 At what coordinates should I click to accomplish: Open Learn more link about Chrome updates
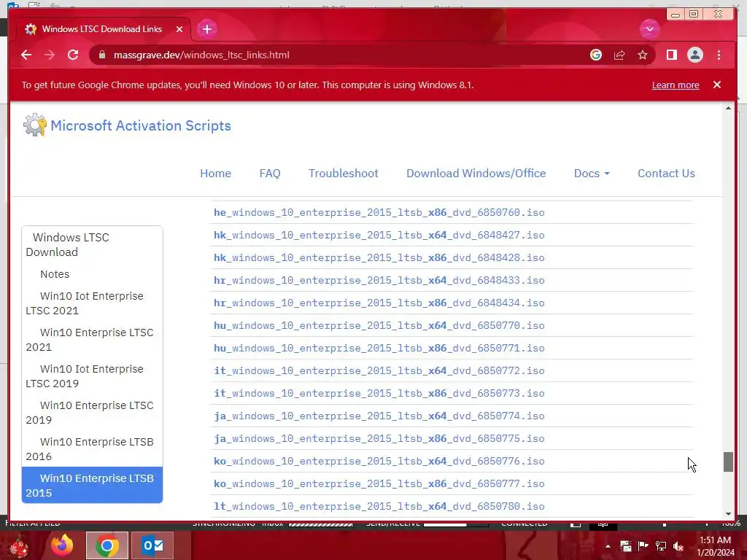click(x=676, y=85)
